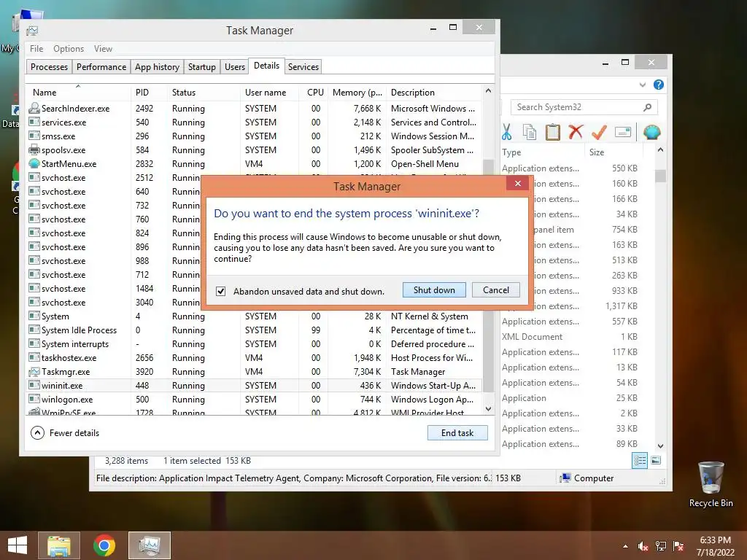Click red X Delete icon in Explorer

click(x=576, y=132)
